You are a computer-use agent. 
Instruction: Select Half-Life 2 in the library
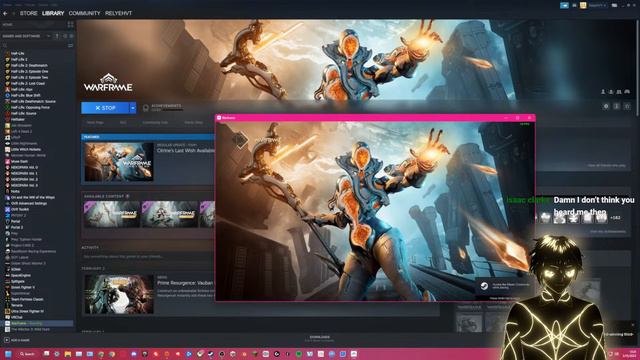click(x=19, y=59)
